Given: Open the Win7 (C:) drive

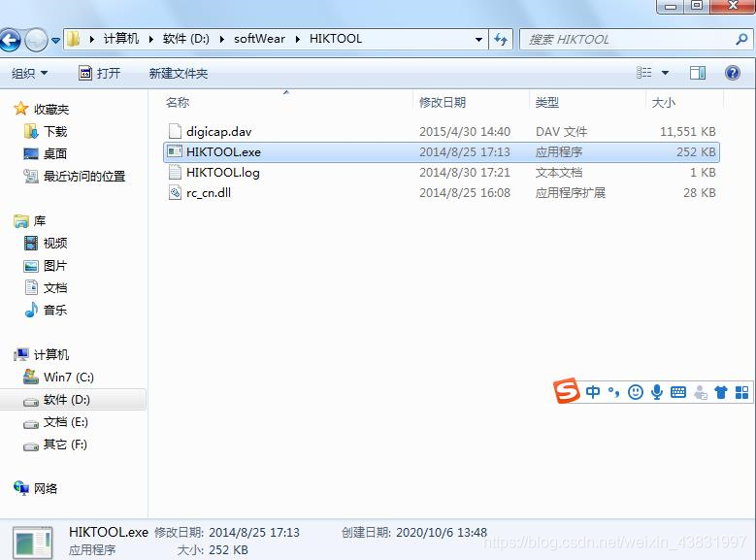Looking at the screenshot, I should coord(69,377).
